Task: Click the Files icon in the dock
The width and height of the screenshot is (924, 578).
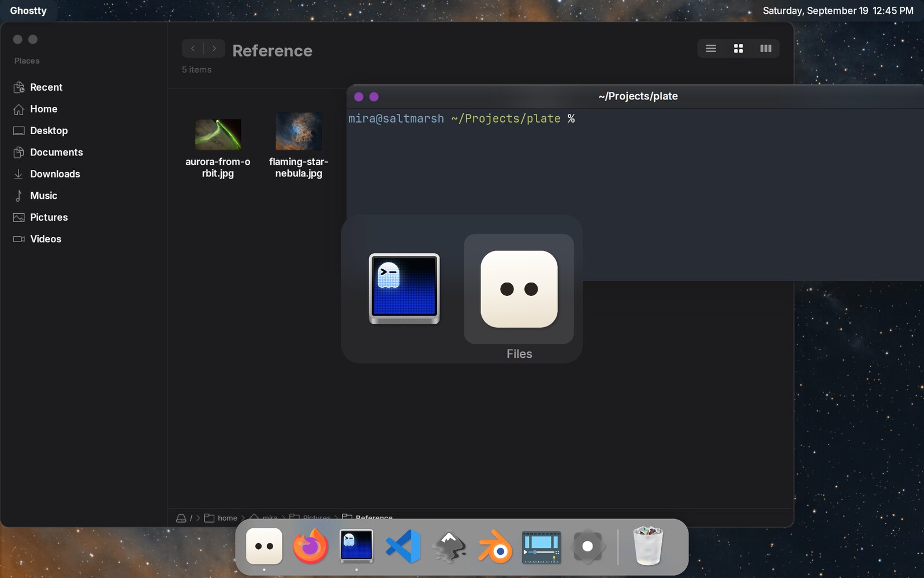Action: pyautogui.click(x=264, y=546)
